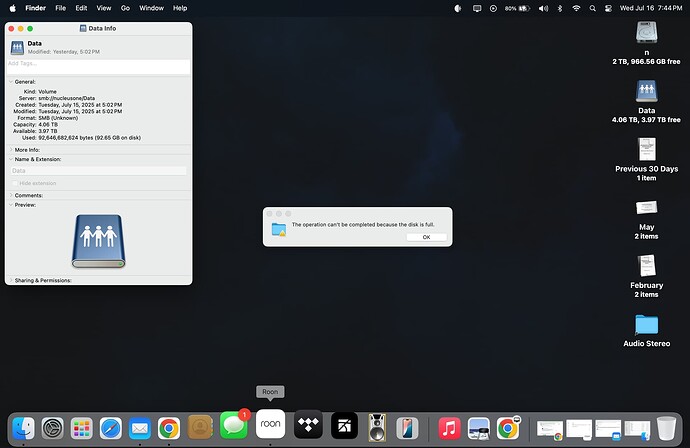Open System Settings in the dock
The image size is (690, 448).
click(53, 428)
